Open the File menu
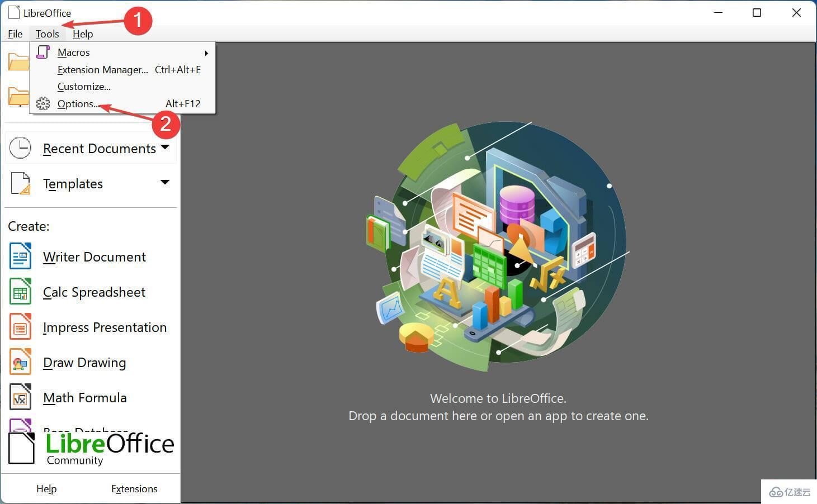Viewport: 817px width, 504px height. pos(15,34)
